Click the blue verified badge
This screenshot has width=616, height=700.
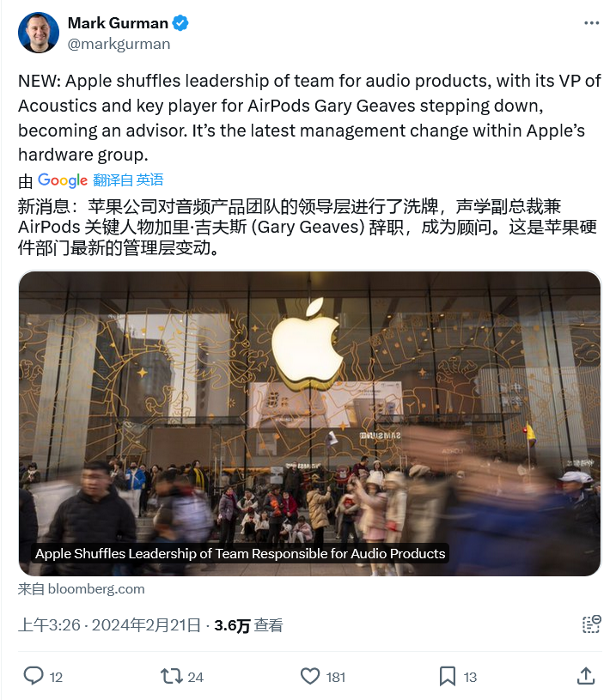click(x=180, y=23)
